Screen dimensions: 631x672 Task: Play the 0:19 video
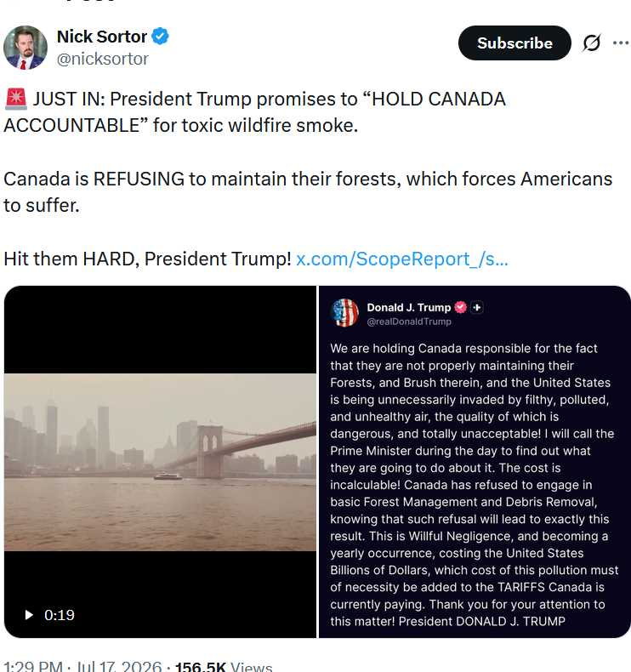[29, 615]
